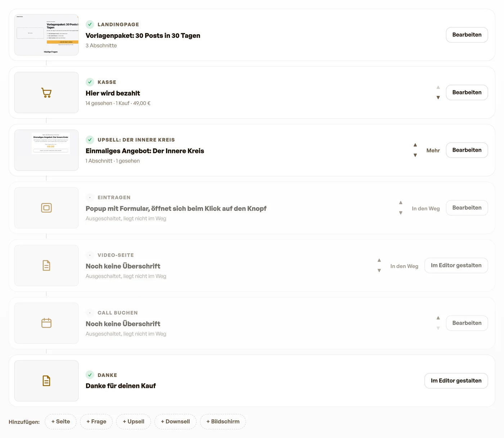Move Eintragen popup step up
Viewport: 504px width, 438px height.
click(401, 202)
